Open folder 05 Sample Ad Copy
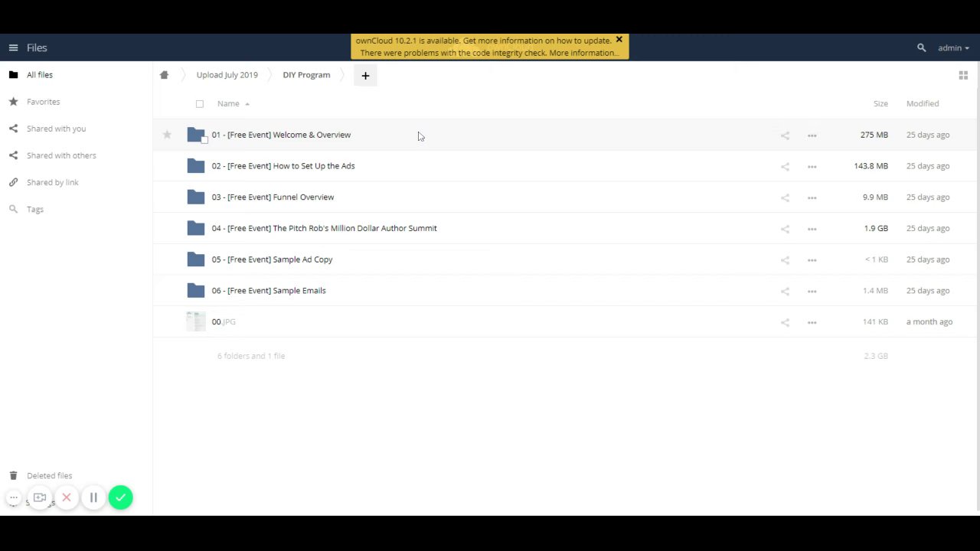The height and width of the screenshot is (551, 980). (272, 259)
